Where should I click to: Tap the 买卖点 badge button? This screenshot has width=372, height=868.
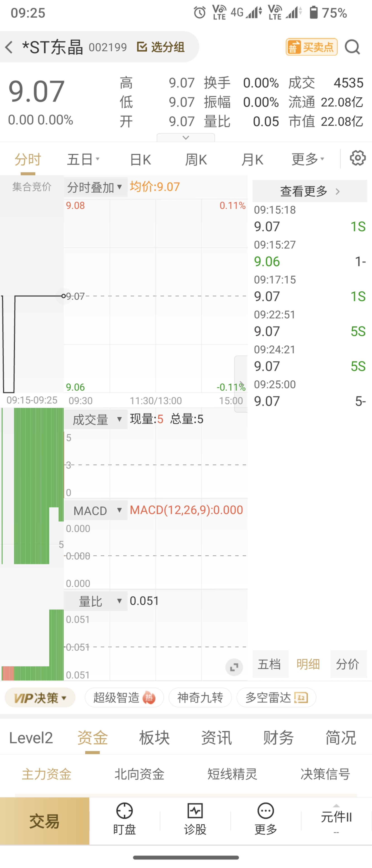[312, 47]
